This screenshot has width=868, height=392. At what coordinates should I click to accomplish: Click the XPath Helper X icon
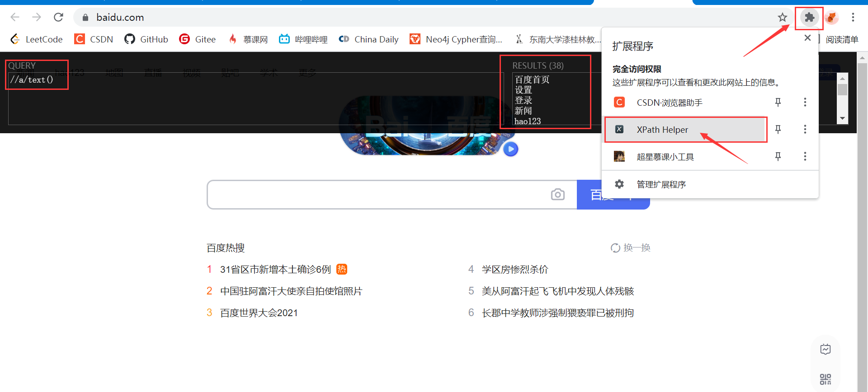[619, 130]
